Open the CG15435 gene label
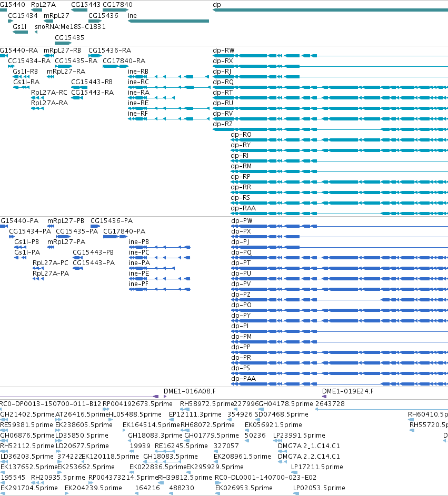The width and height of the screenshot is (448, 496). pos(69,38)
